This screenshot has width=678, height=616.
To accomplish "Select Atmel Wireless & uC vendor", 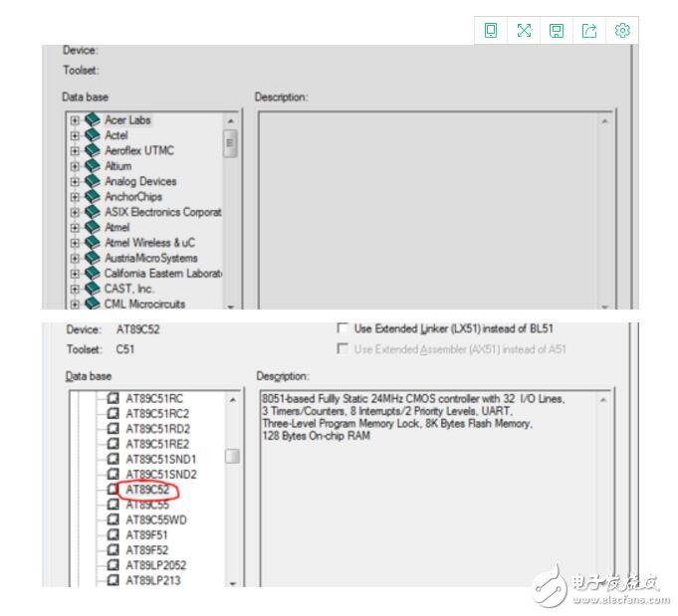I will 149,243.
